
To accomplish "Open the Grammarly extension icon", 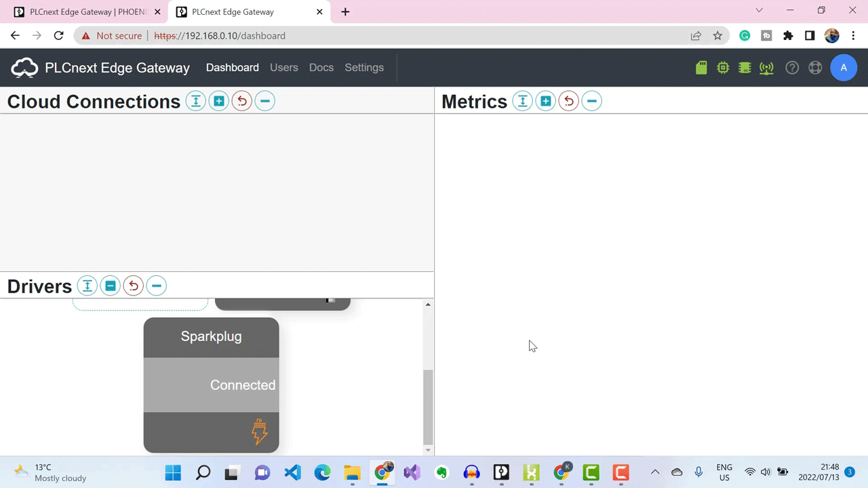I will tap(745, 35).
